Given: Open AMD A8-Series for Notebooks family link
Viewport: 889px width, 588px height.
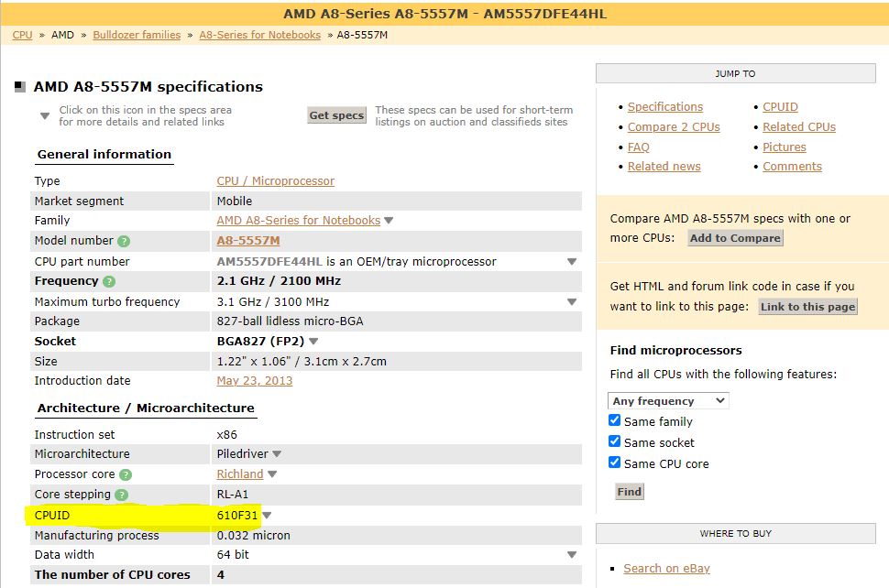Looking at the screenshot, I should [298, 221].
